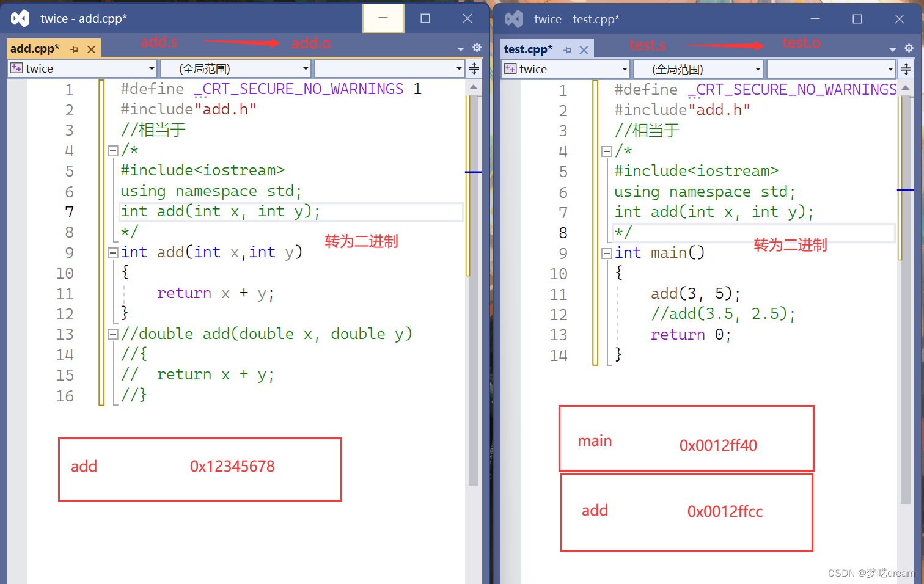The height and width of the screenshot is (584, 924).
Task: Pin the test.cpp tab
Action: tap(568, 50)
